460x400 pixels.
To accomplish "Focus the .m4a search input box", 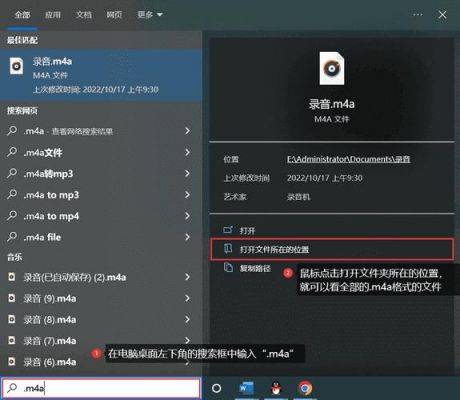I will point(101,388).
